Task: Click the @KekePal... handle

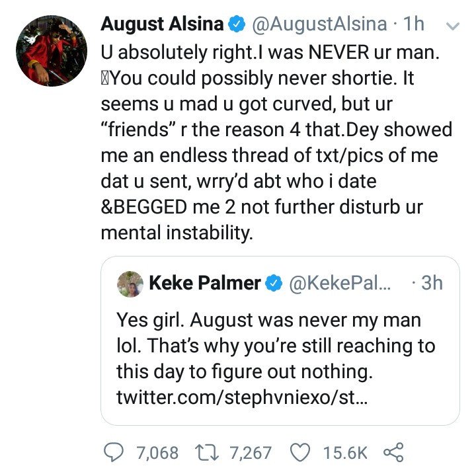Action: pos(340,283)
